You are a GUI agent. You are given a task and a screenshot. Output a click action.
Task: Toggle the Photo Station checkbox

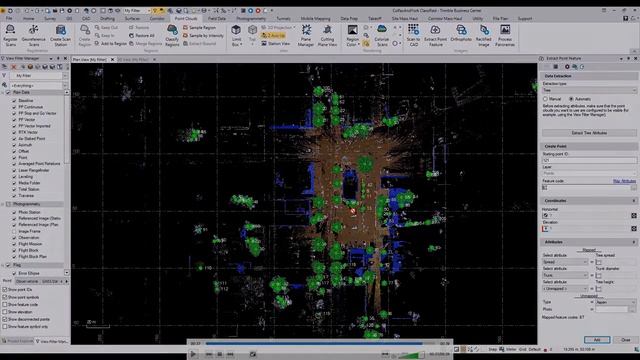pyautogui.click(x=14, y=212)
